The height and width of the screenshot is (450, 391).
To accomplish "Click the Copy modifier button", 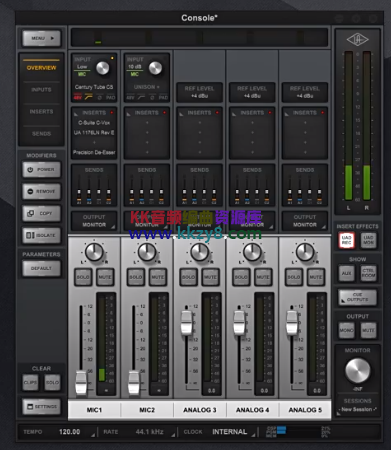I will pos(42,213).
